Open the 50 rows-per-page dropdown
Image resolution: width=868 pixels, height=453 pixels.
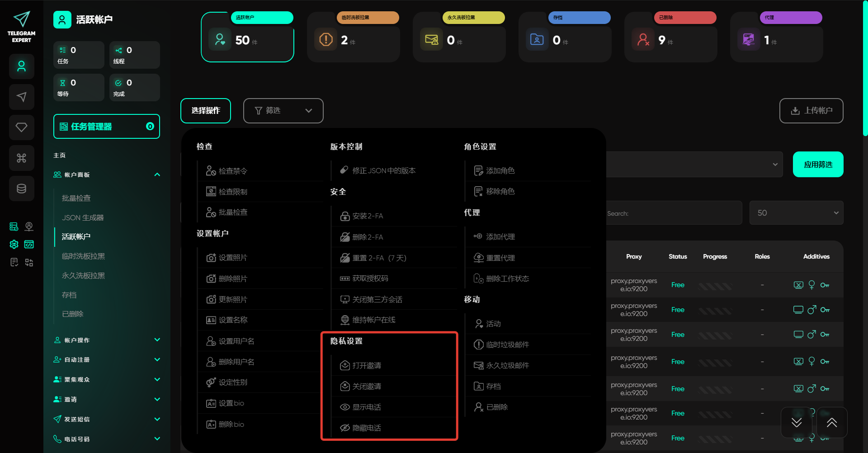796,213
